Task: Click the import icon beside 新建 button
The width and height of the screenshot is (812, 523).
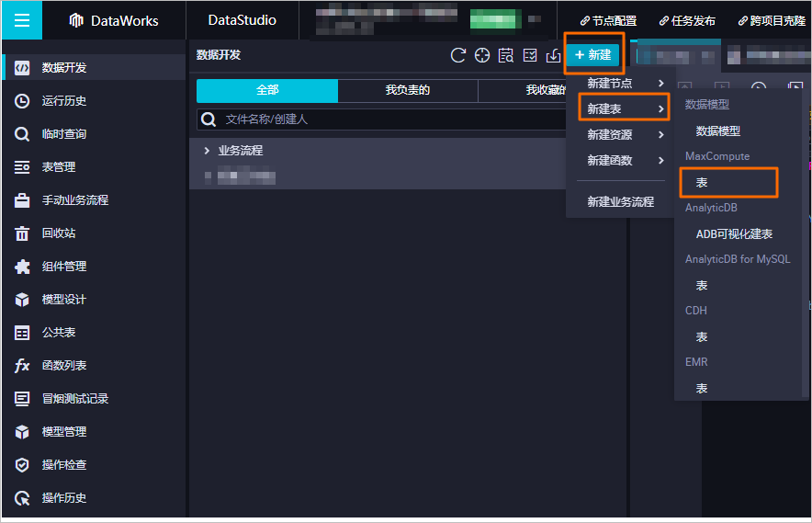Action: (x=554, y=55)
